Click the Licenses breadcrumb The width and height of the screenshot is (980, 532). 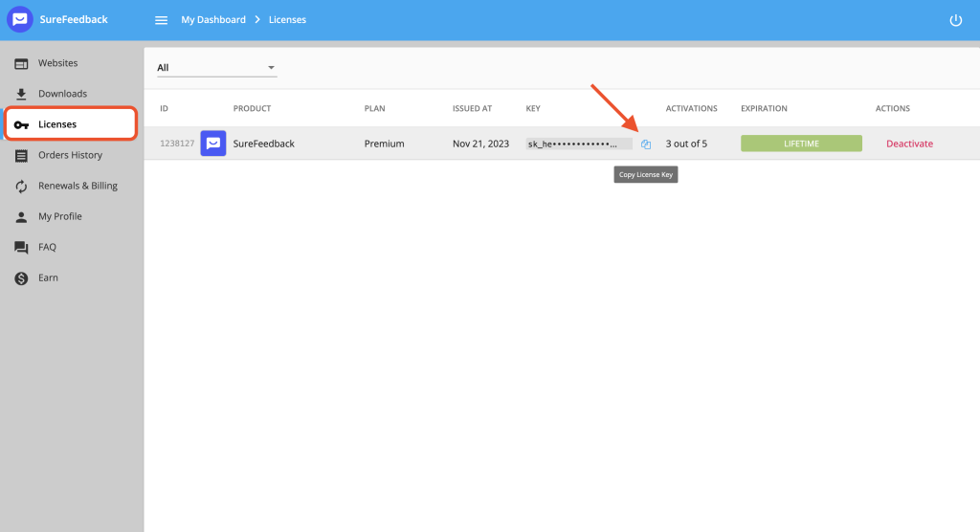click(287, 20)
